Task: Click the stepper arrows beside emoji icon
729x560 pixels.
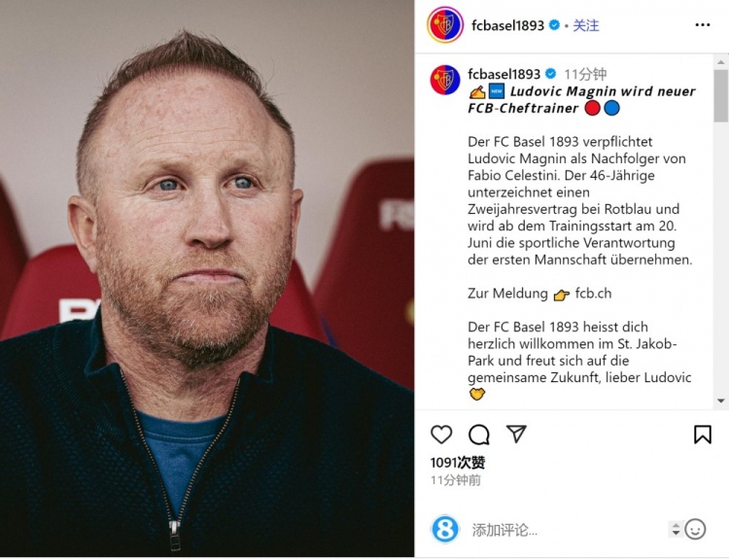Action: coord(676,529)
